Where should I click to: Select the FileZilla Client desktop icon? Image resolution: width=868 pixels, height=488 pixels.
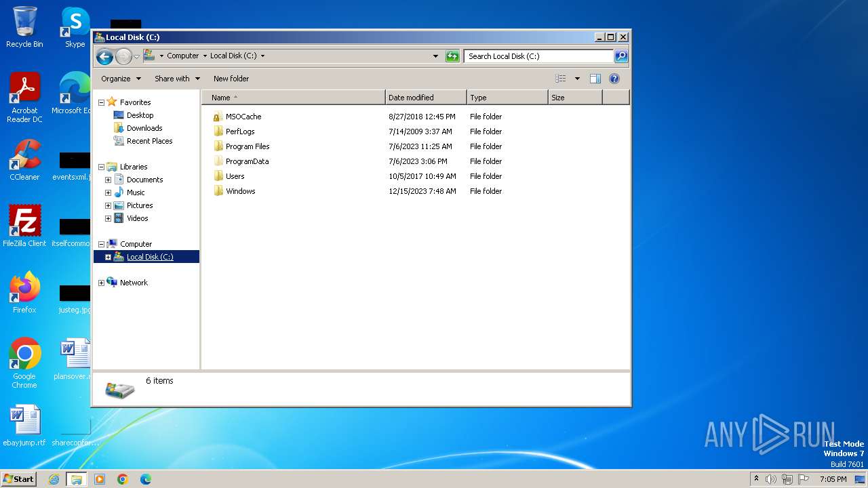click(x=24, y=226)
